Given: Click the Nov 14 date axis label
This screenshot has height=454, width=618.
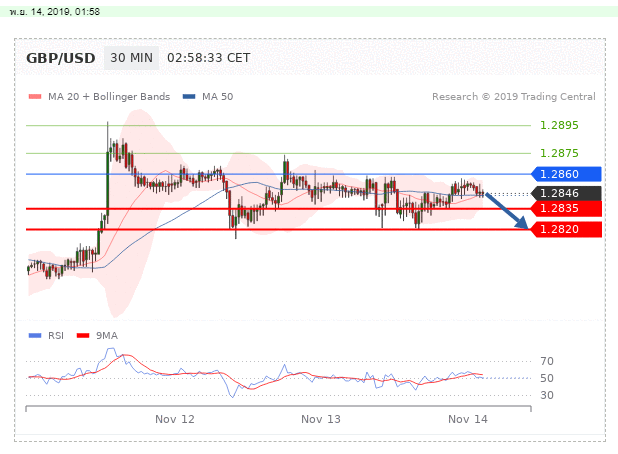Looking at the screenshot, I should pos(467,419).
